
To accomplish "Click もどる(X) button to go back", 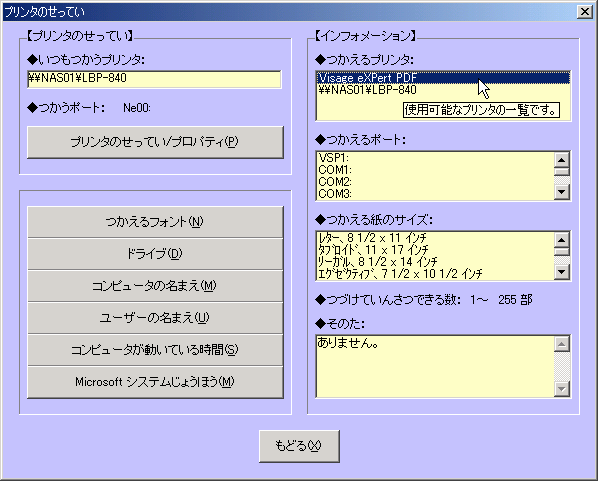I will (299, 446).
